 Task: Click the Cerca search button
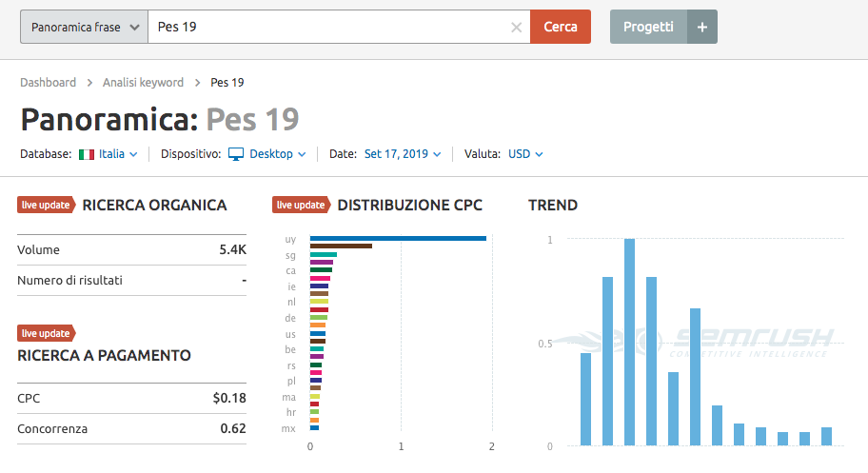click(561, 27)
